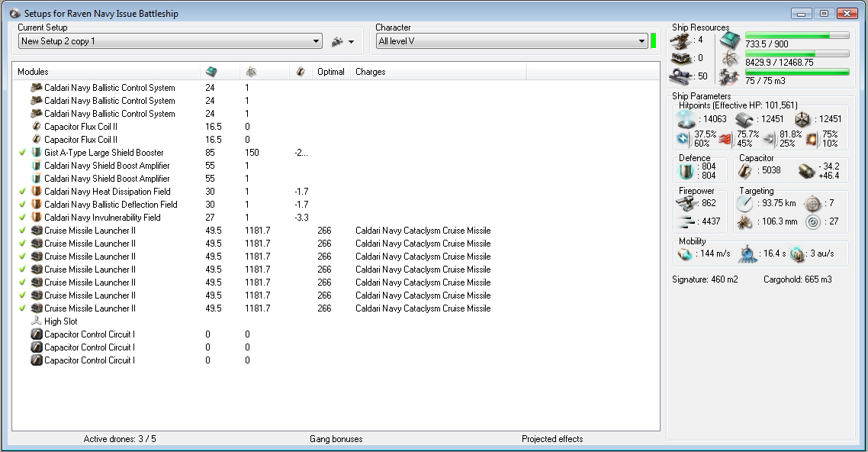Click the sensor strength icon showing 27
Screen dimensions: 868x452
pyautogui.click(x=812, y=222)
